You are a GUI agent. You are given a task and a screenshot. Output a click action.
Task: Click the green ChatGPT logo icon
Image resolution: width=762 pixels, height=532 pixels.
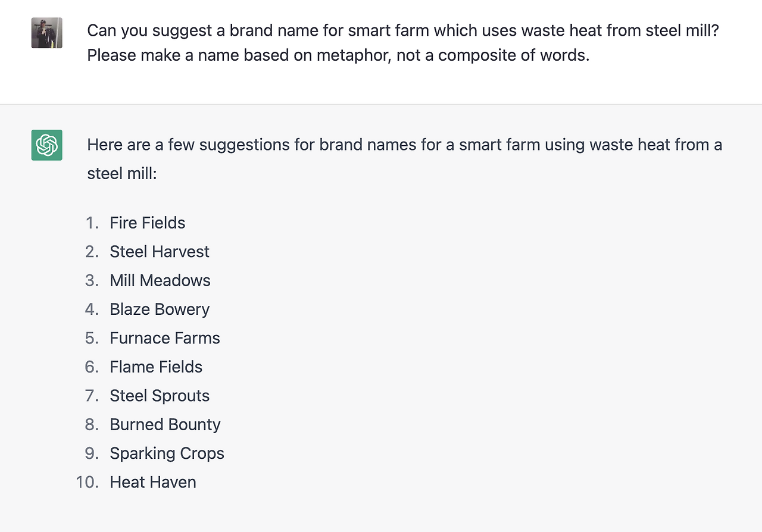[x=46, y=145]
